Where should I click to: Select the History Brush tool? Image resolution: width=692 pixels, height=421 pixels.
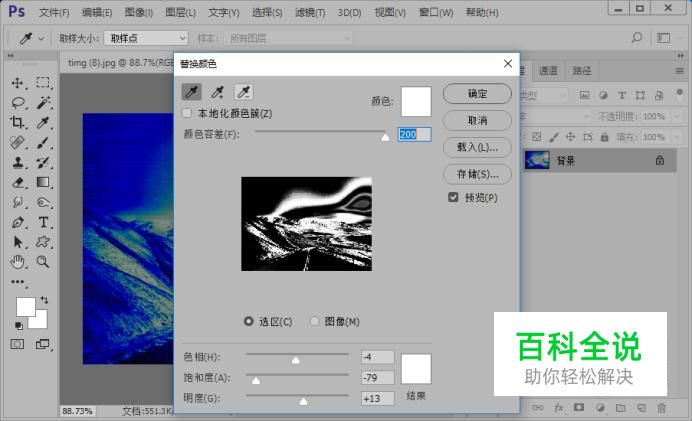[x=43, y=162]
